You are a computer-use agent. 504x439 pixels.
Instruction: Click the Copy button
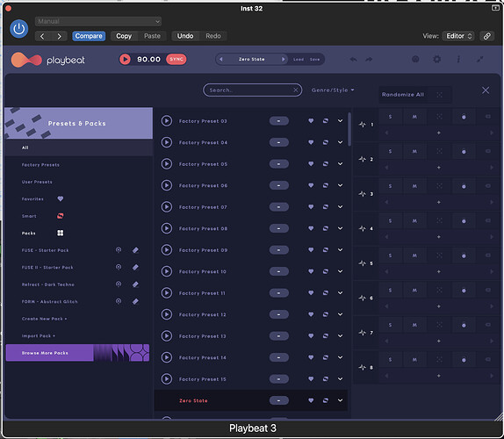124,36
